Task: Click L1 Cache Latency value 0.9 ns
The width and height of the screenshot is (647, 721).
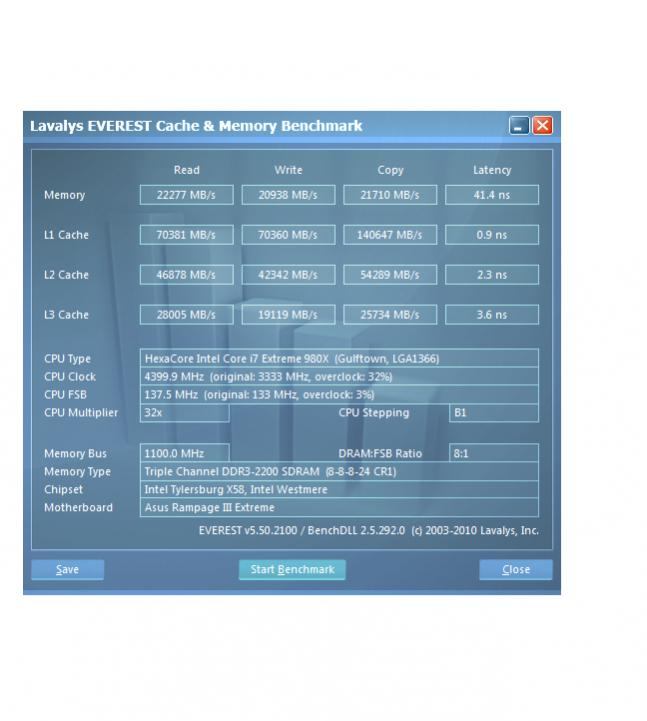Action: click(x=492, y=235)
